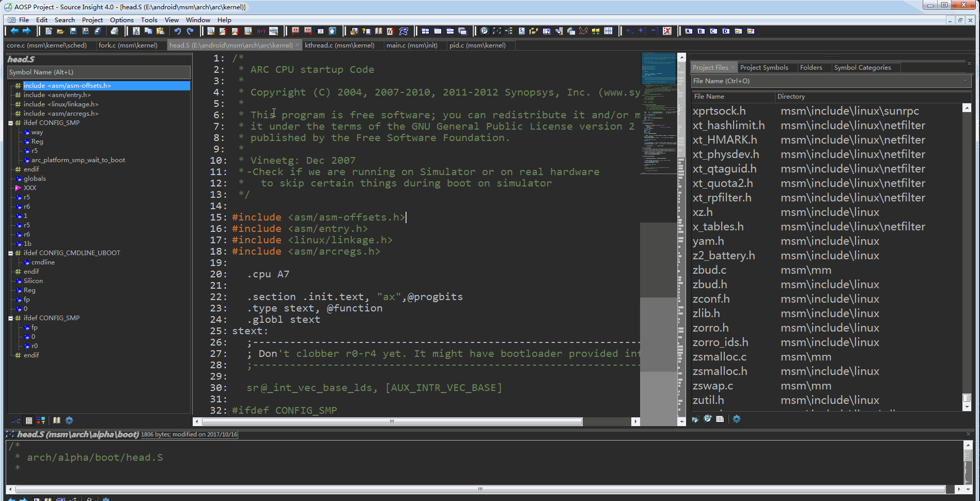980x501 pixels.
Task: Switch to Symbol Categories tab
Action: [862, 68]
